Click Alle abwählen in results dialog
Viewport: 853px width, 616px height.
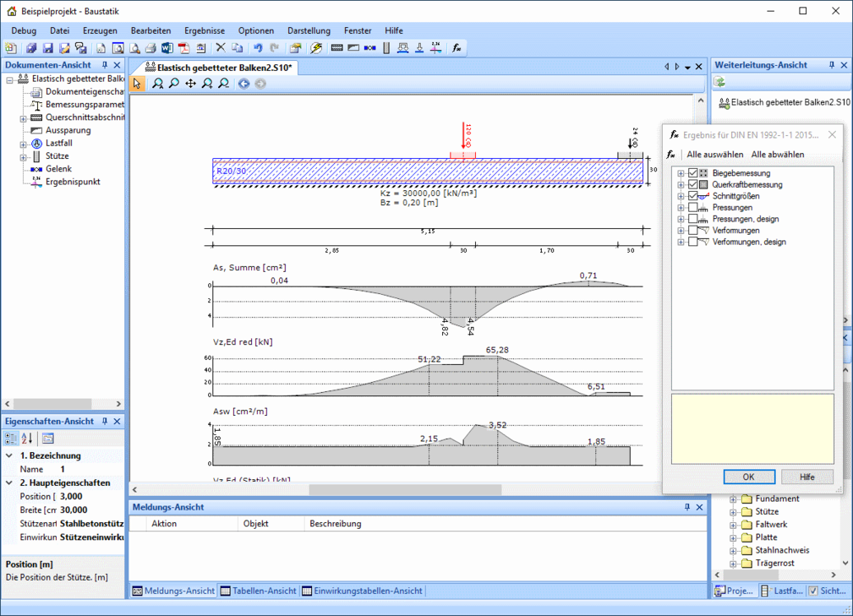(x=778, y=155)
